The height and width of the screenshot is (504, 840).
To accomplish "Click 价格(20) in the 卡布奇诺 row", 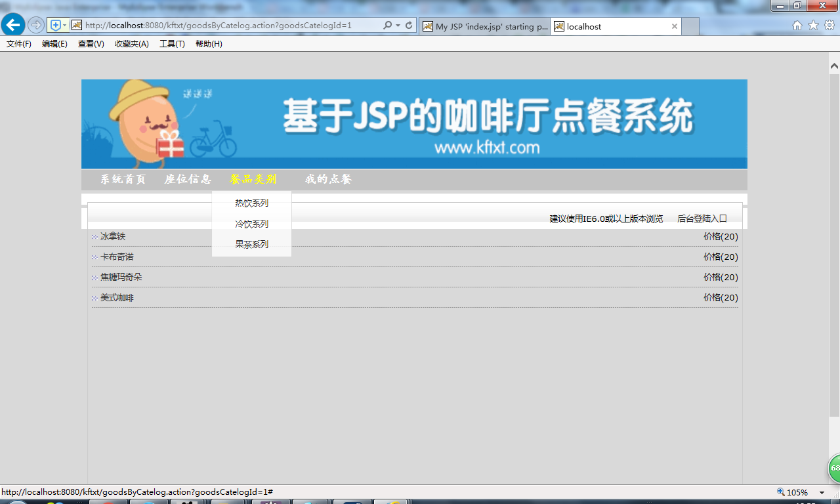I will [721, 257].
